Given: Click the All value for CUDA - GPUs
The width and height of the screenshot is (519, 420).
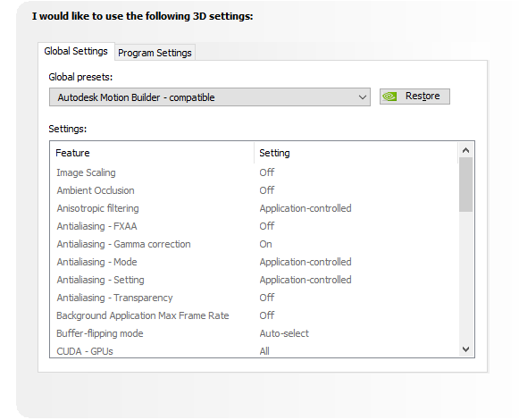Looking at the screenshot, I should [264, 351].
